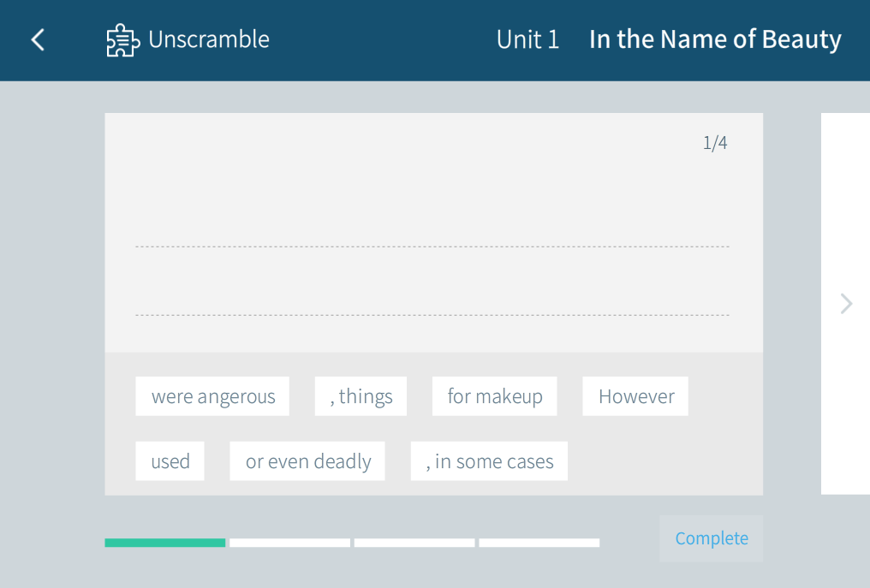Screen dimensions: 870x588
Task: Jump to second progress bar segment
Action: tap(289, 543)
